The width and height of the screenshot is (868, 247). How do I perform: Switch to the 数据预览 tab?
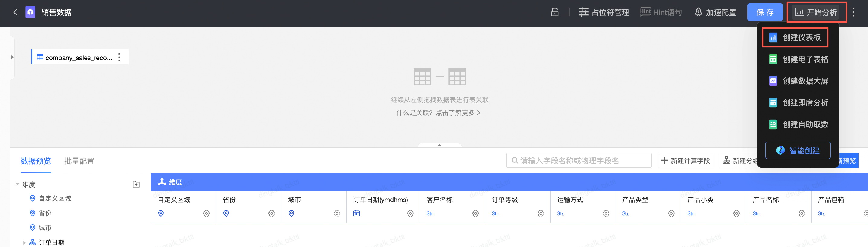coord(36,161)
